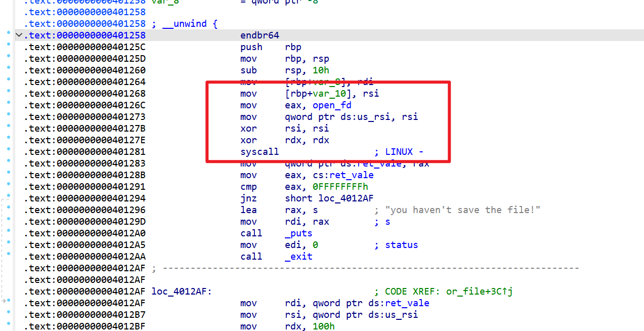644x331 pixels.
Task: Select the syscall instruction mnemonic
Action: (x=259, y=151)
